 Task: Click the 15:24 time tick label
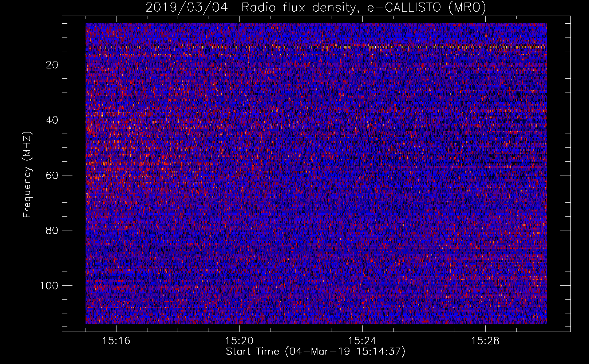click(362, 341)
